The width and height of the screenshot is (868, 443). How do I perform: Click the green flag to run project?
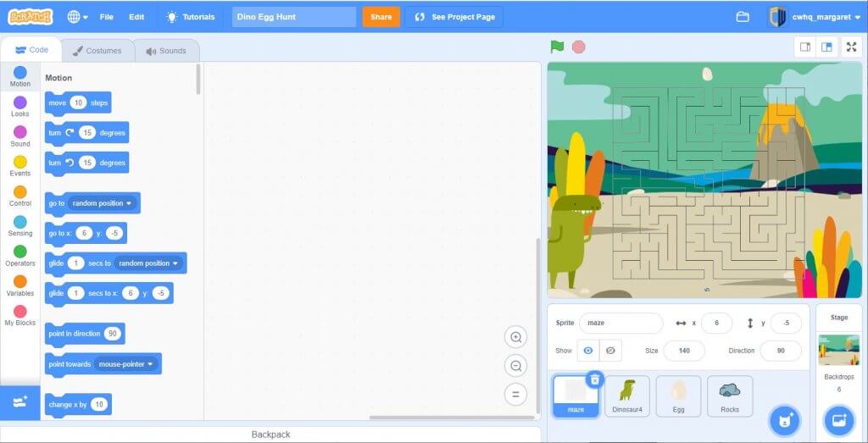point(557,47)
